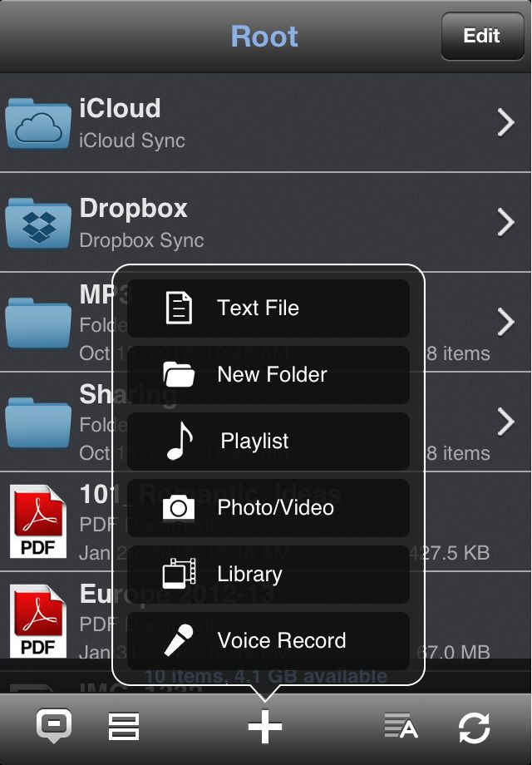This screenshot has width=532, height=765.
Task: Select the Sharing folder icon
Action: tap(38, 422)
